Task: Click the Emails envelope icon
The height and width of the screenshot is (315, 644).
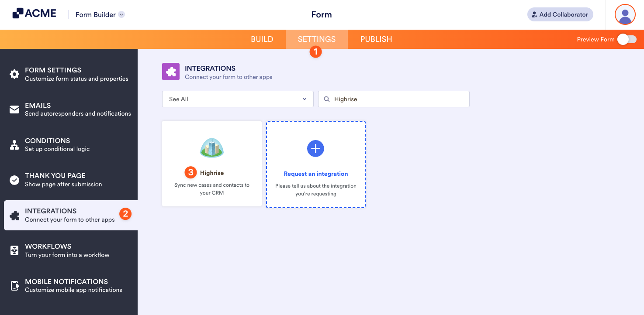Action: coord(14,109)
